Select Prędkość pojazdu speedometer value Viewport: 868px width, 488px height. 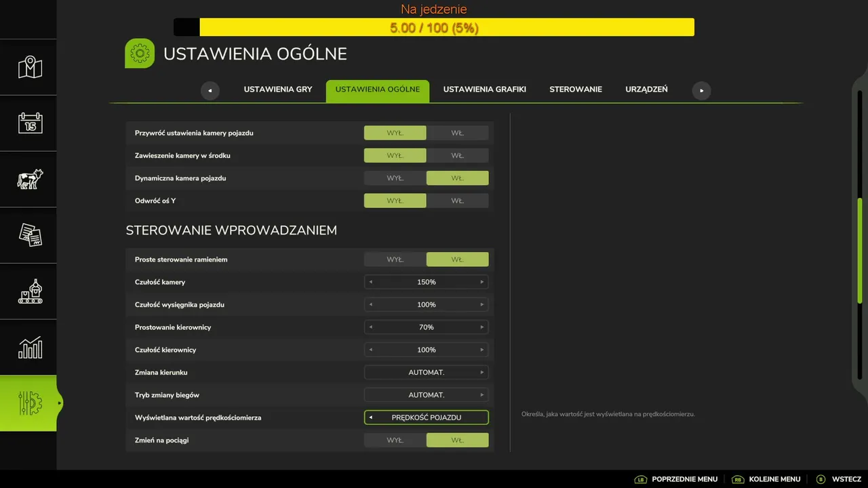pos(427,418)
